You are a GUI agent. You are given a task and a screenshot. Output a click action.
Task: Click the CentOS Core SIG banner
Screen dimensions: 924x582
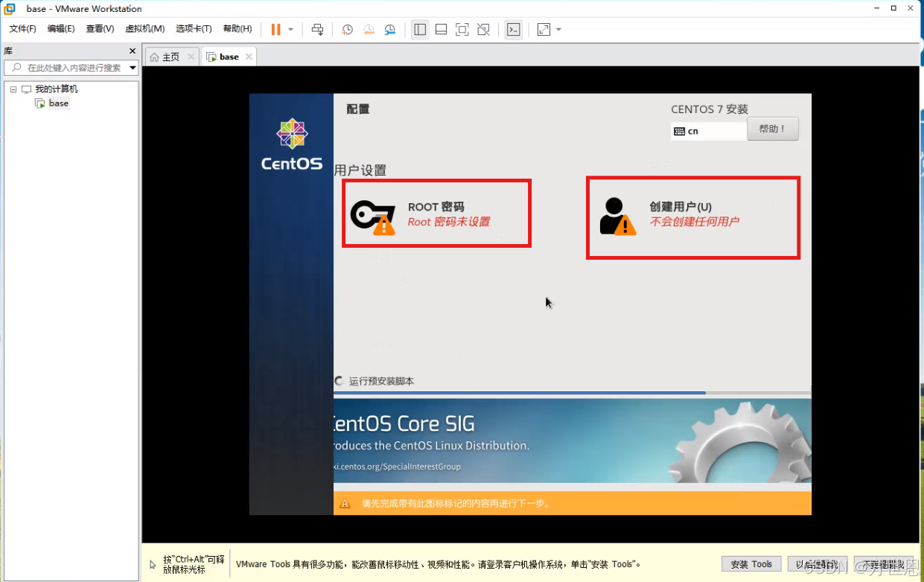click(572, 441)
